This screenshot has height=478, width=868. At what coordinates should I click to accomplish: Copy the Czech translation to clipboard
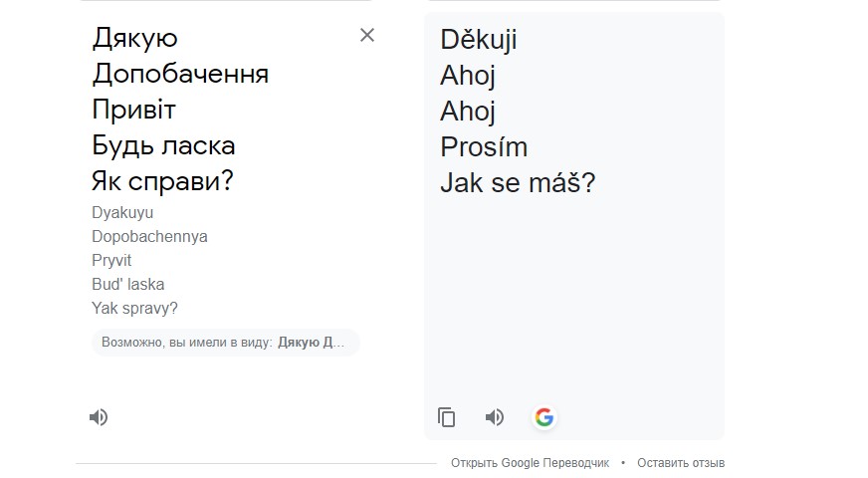446,417
